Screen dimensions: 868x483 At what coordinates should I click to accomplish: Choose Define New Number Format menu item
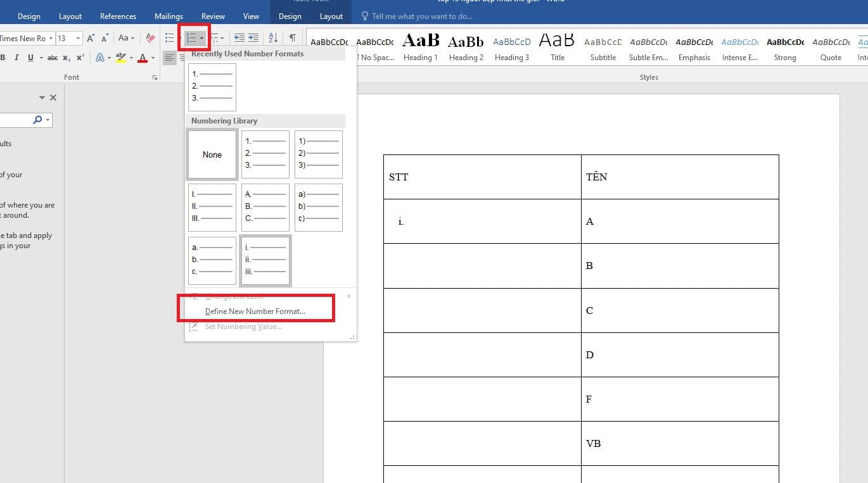(255, 311)
